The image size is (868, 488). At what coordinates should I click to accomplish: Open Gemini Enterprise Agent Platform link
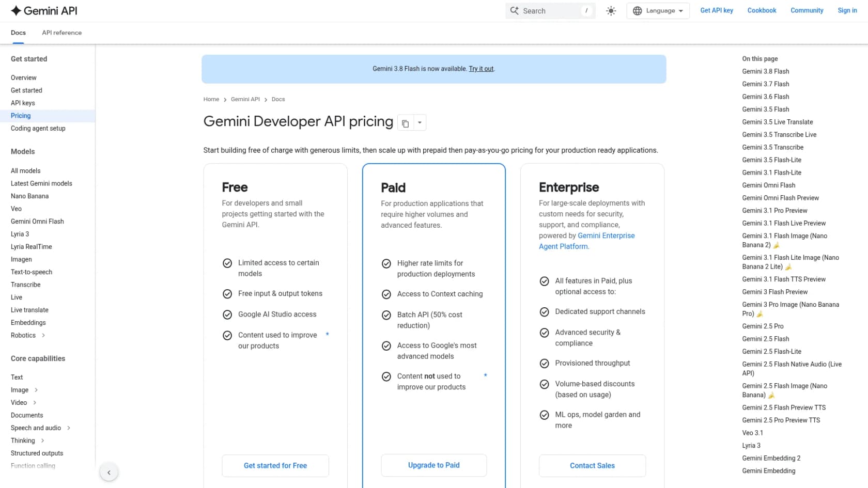587,241
